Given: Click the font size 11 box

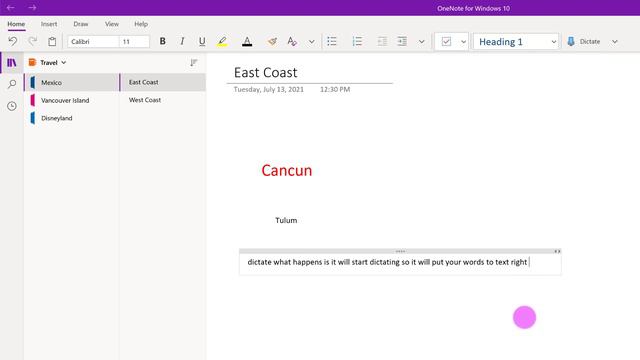Looking at the screenshot, I should pos(134,42).
